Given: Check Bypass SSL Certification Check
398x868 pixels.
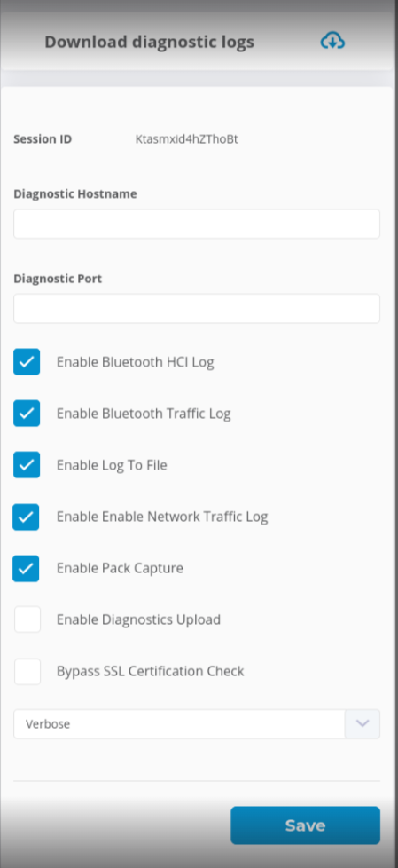Looking at the screenshot, I should click(27, 672).
